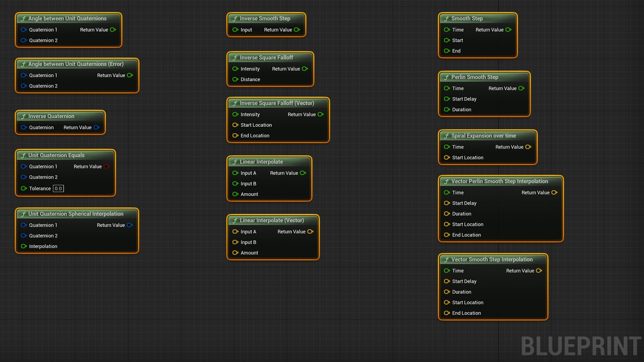Select the Inverse Smooth Step node header
The width and height of the screenshot is (644, 362).
266,19
